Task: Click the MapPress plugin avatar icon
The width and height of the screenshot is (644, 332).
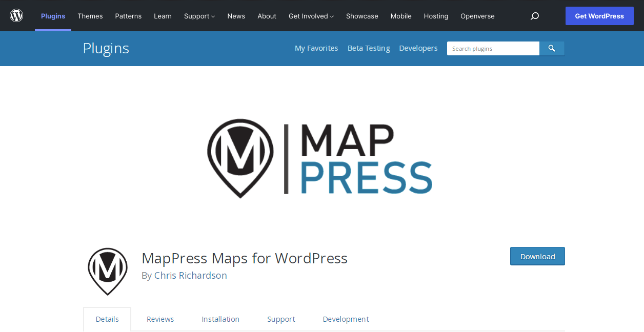Action: (x=107, y=272)
